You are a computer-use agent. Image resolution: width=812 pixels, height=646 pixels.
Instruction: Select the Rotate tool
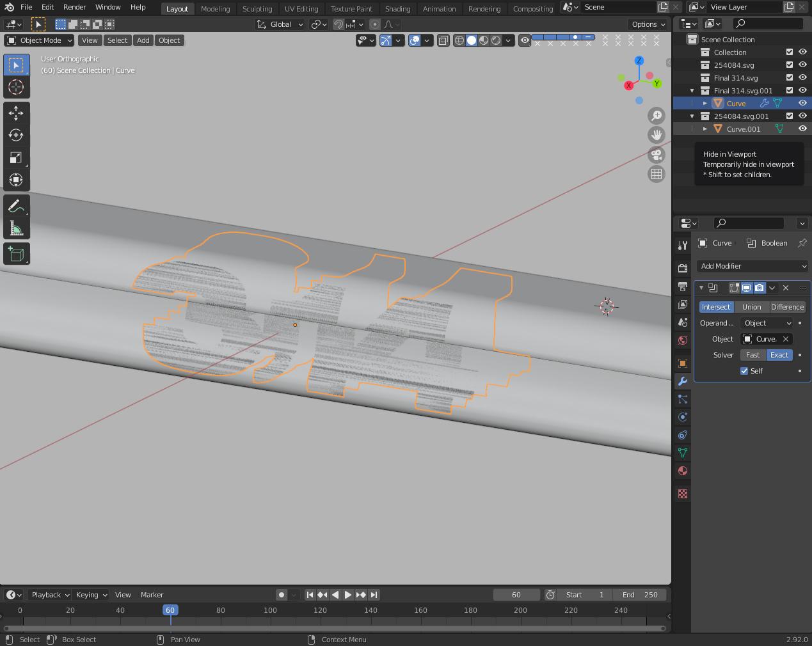pos(16,135)
